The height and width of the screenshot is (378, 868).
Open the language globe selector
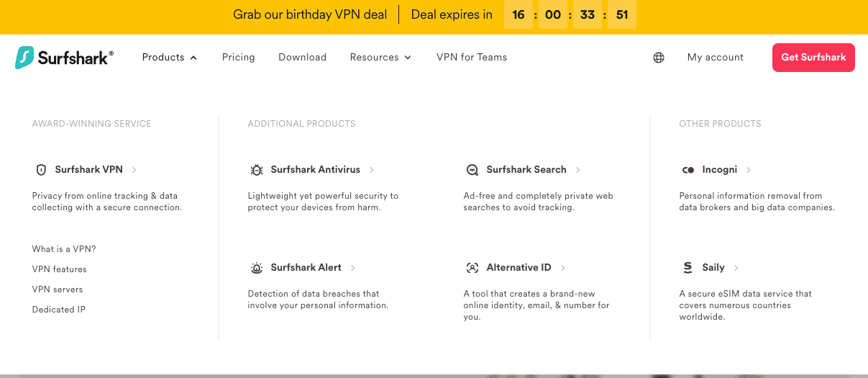click(659, 58)
